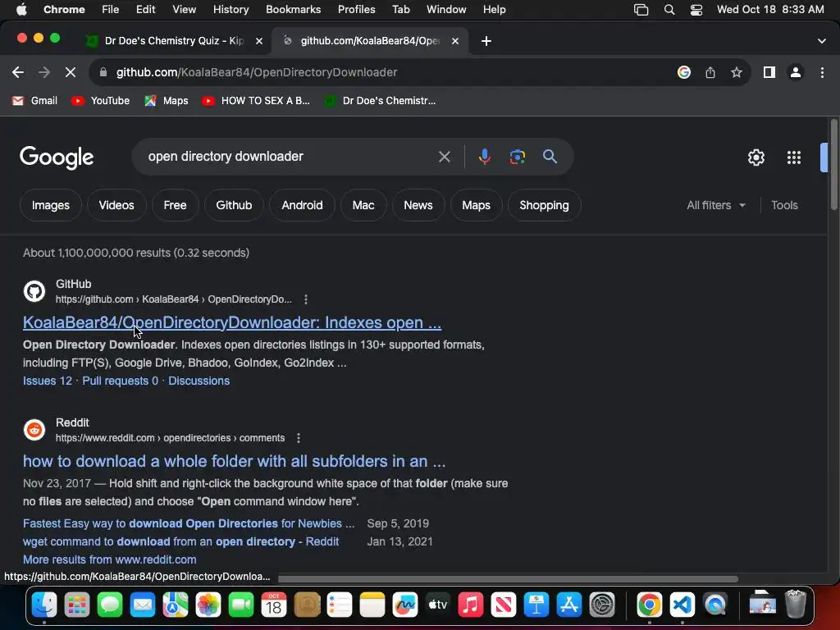
Task: Apply the Github filter chip
Action: (234, 205)
